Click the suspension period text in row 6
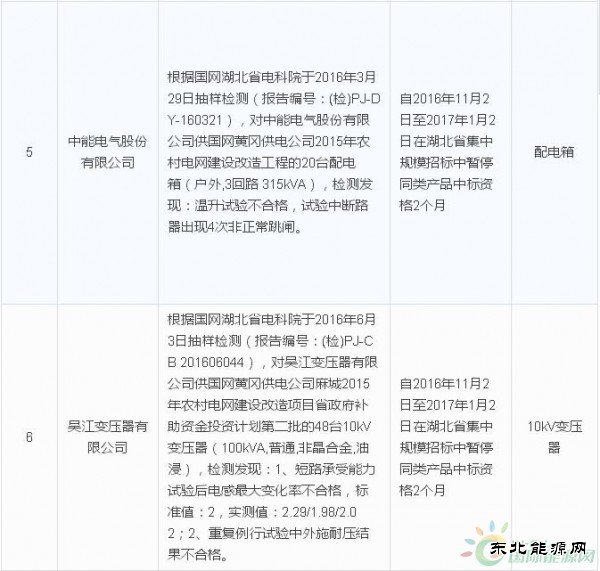Screen dimensions: 600x571 448,437
